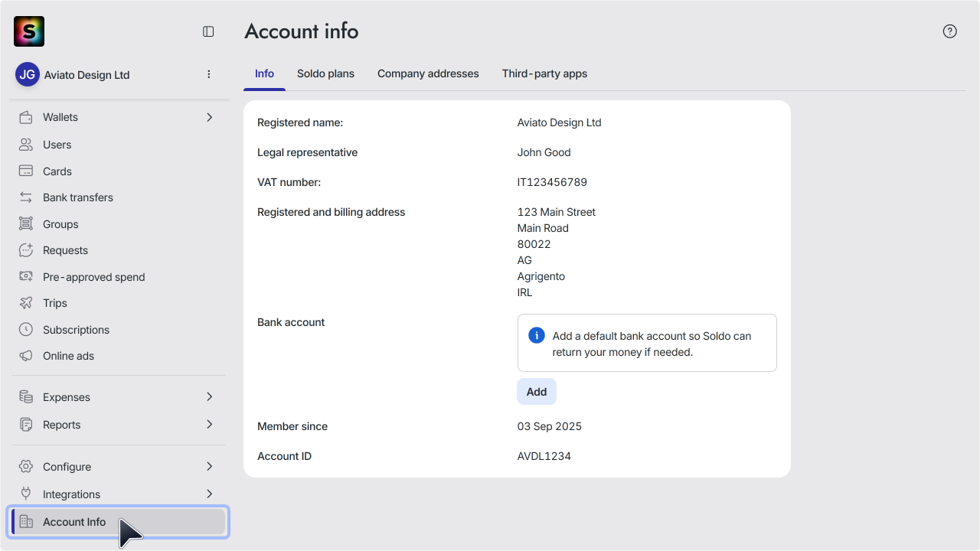980x551 pixels.
Task: Click the registered name value Aviato Design Ltd
Action: click(560, 122)
